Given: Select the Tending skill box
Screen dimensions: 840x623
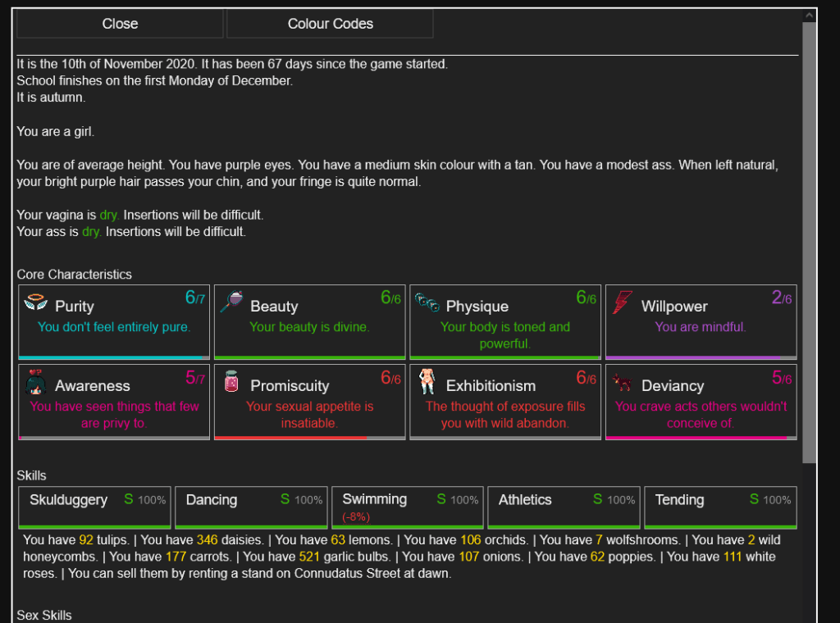Looking at the screenshot, I should 720,507.
